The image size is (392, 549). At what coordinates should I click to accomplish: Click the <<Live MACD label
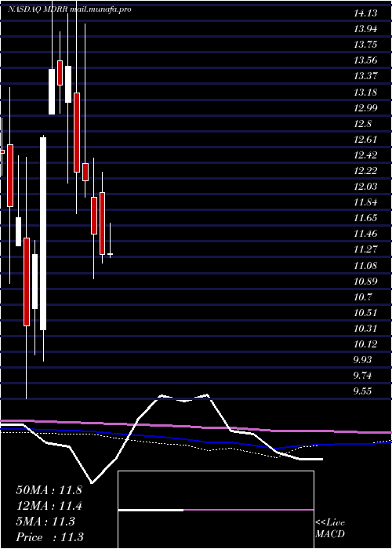(x=330, y=529)
